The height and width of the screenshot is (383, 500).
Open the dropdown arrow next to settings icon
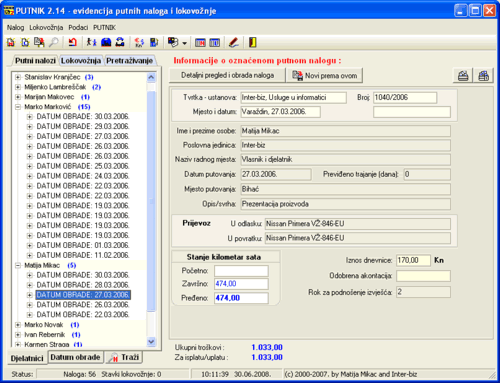(x=184, y=43)
